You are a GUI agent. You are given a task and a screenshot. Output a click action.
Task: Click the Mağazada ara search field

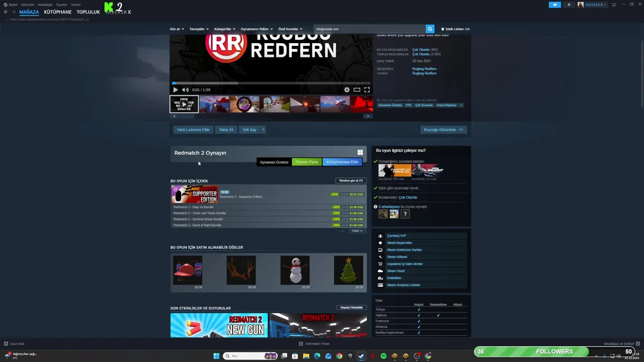(370, 29)
